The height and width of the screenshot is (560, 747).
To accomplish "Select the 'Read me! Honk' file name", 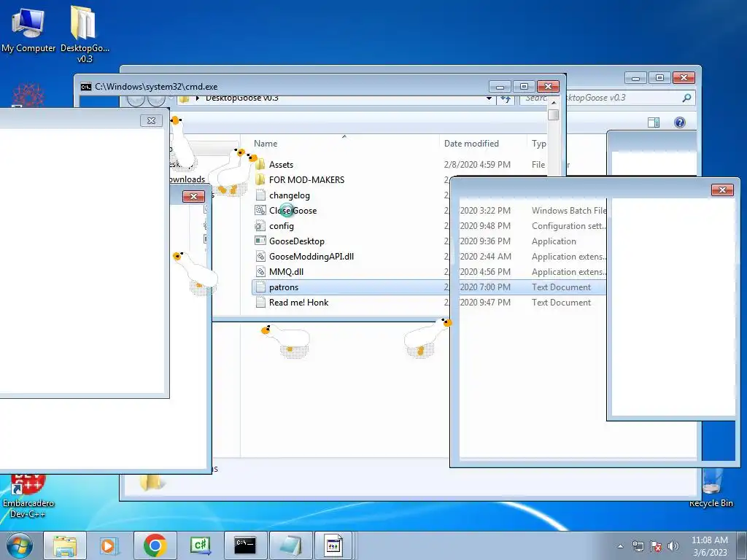I will point(298,303).
